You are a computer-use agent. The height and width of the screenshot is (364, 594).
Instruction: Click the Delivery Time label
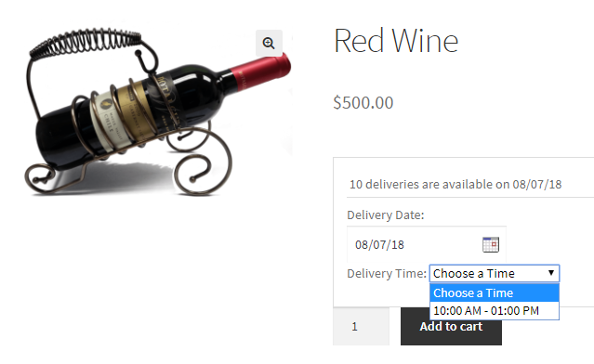point(387,273)
